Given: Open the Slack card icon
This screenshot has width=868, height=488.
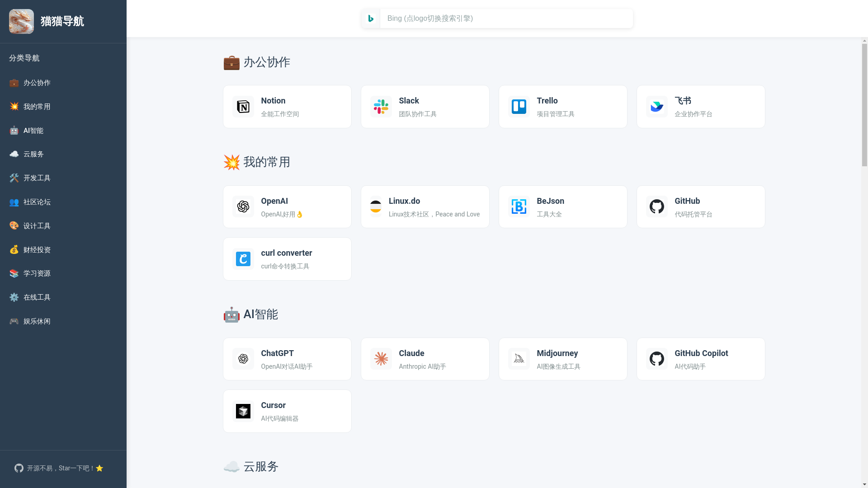Looking at the screenshot, I should tap(381, 107).
